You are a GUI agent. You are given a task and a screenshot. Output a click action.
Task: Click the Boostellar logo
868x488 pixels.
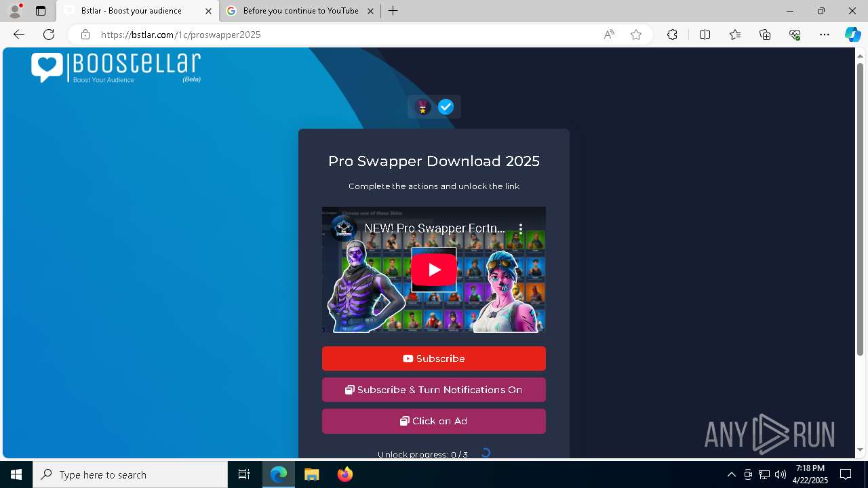point(116,68)
